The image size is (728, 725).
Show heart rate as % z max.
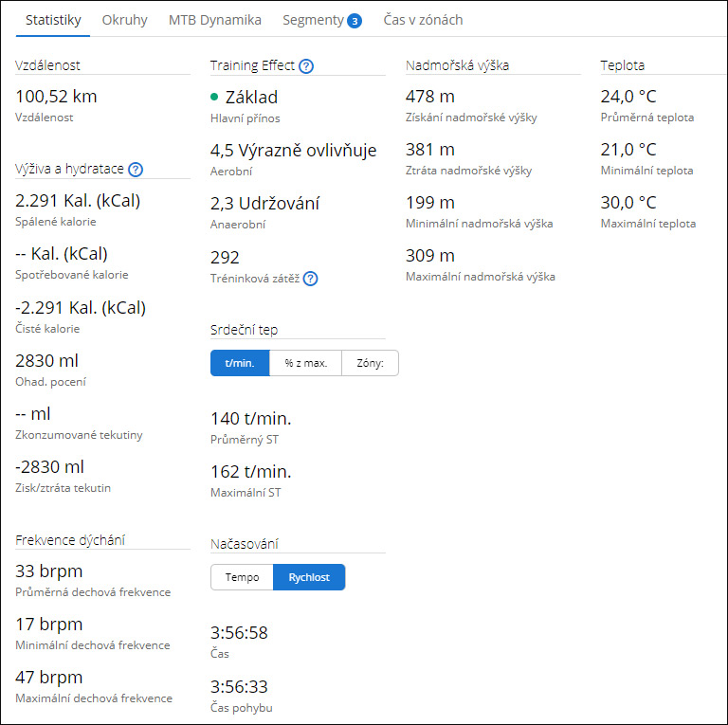click(305, 363)
